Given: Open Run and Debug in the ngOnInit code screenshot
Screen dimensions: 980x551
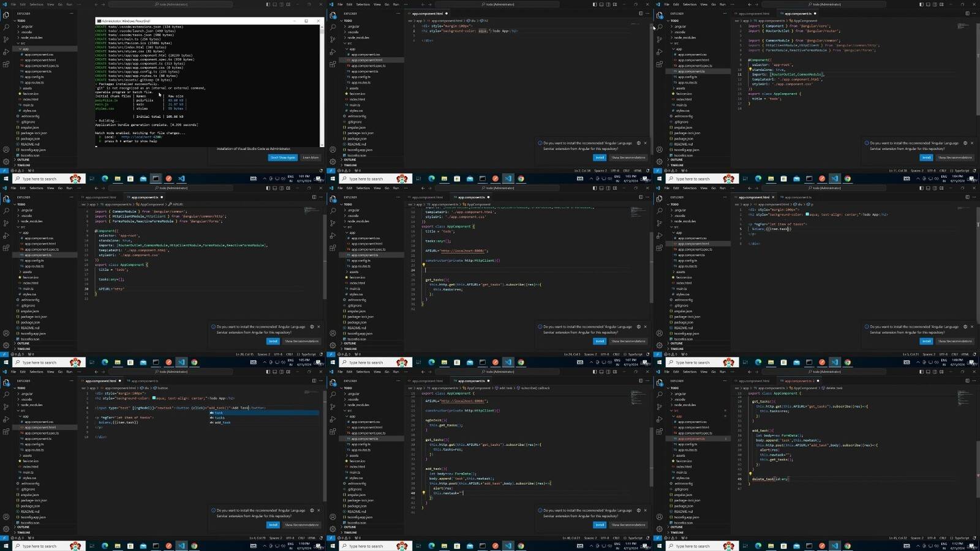Looking at the screenshot, I should pyautogui.click(x=333, y=419).
